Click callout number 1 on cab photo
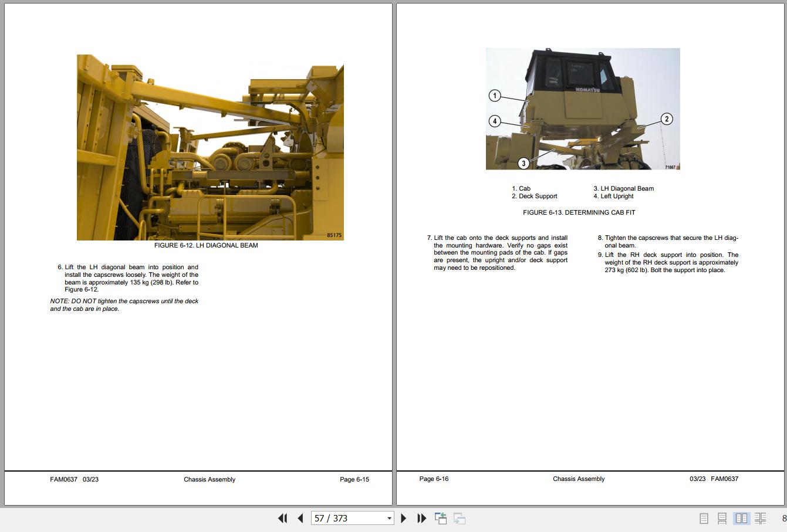This screenshot has height=532, width=787. click(x=495, y=96)
